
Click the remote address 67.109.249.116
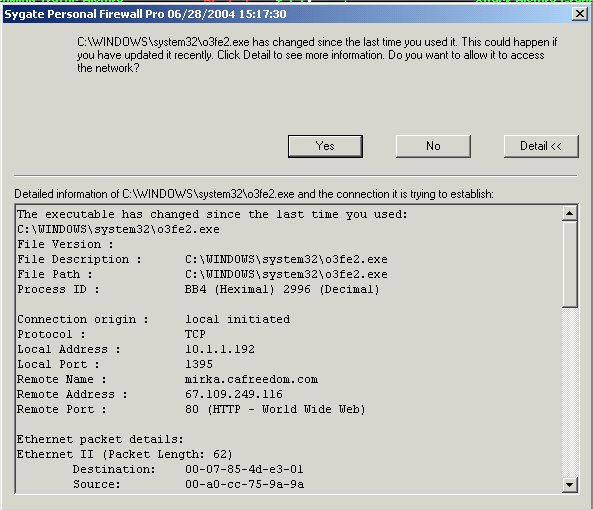234,394
